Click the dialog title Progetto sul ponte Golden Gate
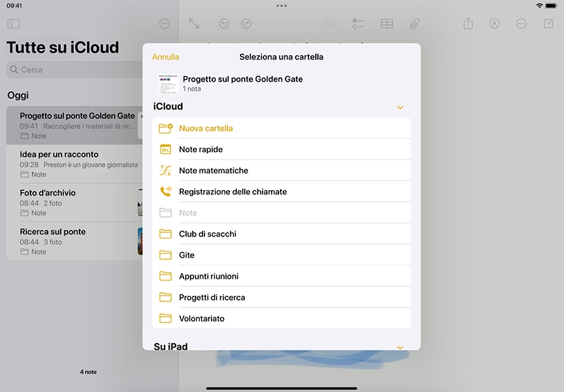The height and width of the screenshot is (392, 564). 243,79
